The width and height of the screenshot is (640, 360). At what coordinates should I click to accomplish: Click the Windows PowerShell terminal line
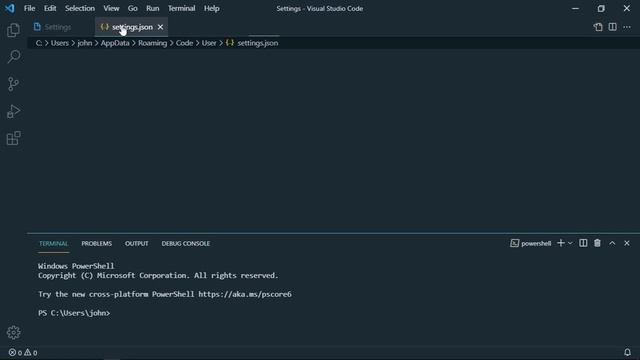(x=76, y=266)
